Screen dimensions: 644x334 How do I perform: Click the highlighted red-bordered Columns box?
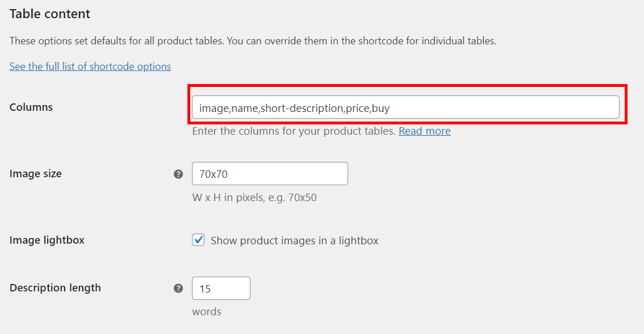click(x=407, y=107)
